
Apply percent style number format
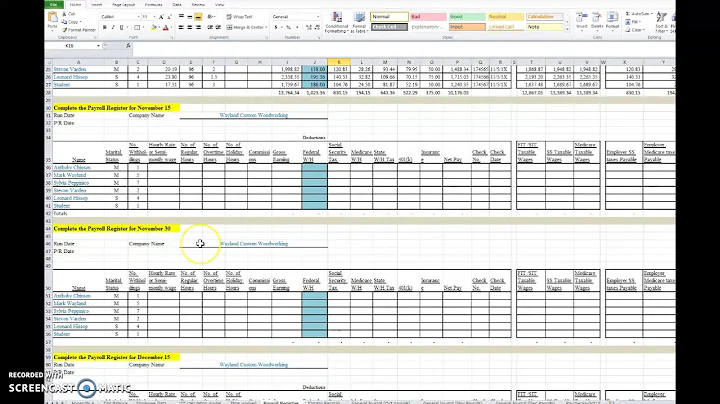[288, 28]
